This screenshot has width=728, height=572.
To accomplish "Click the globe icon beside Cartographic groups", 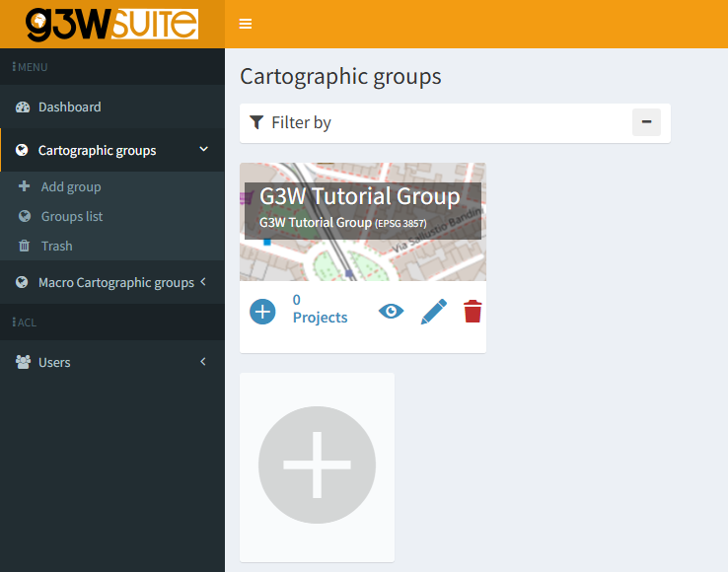I will (22, 150).
